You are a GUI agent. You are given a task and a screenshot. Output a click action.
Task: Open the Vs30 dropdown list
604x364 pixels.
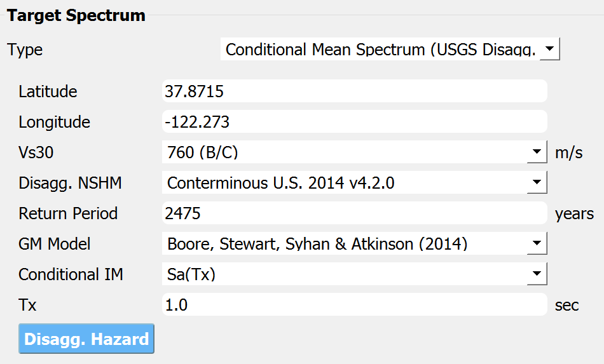coord(354,152)
